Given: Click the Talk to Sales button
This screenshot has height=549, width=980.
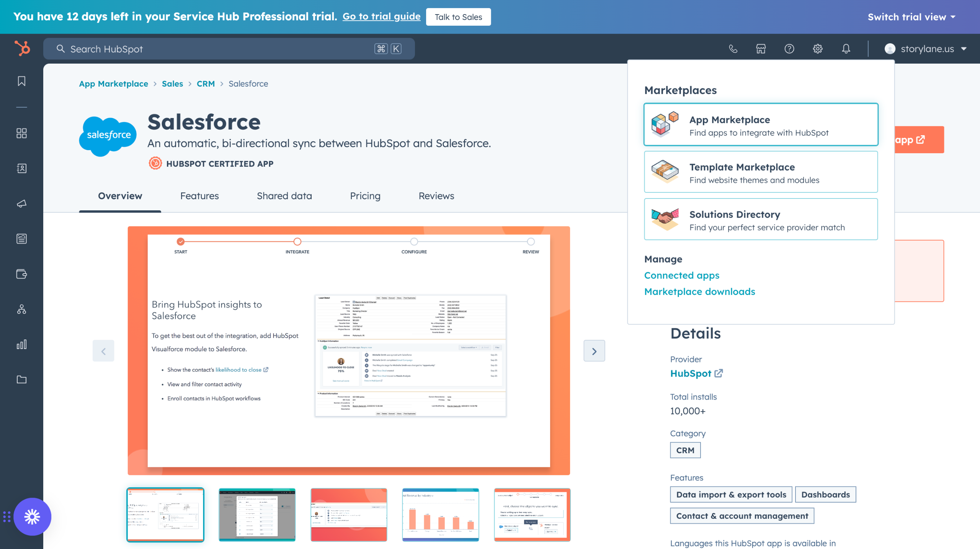Looking at the screenshot, I should coord(458,17).
